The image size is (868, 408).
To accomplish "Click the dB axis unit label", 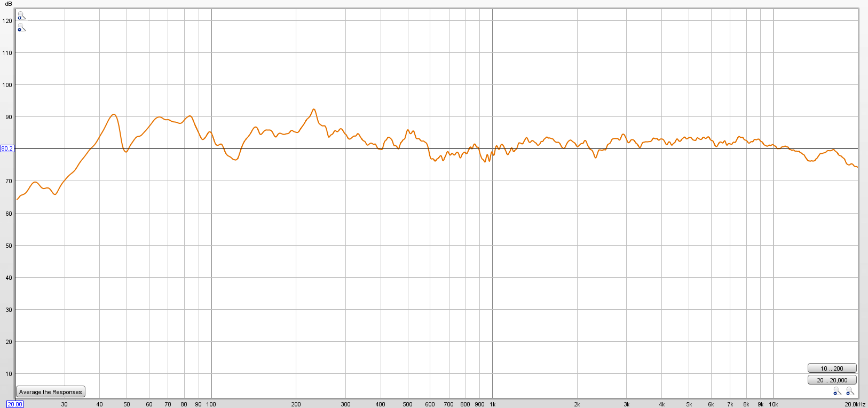I will 8,4.
